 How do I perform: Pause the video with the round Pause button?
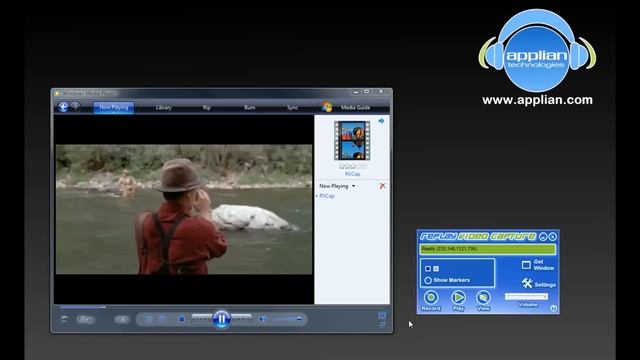pyautogui.click(x=222, y=319)
